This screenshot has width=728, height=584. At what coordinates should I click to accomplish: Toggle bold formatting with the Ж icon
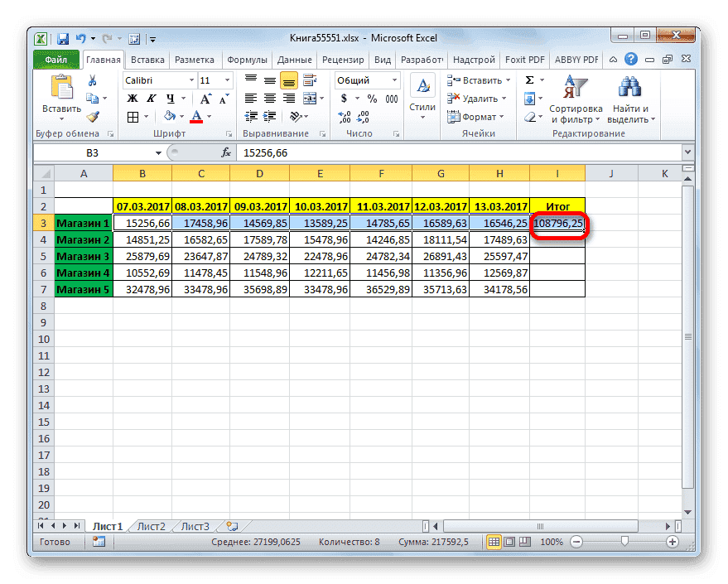132,97
